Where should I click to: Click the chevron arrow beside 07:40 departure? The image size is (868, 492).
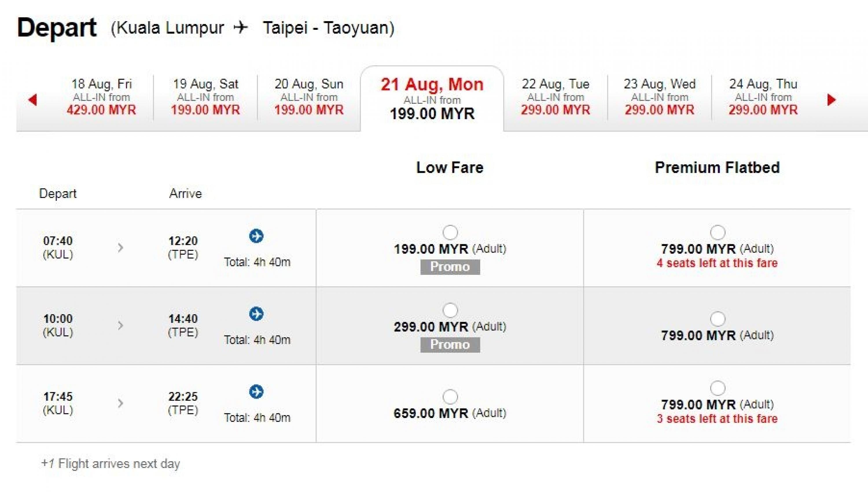tap(120, 248)
